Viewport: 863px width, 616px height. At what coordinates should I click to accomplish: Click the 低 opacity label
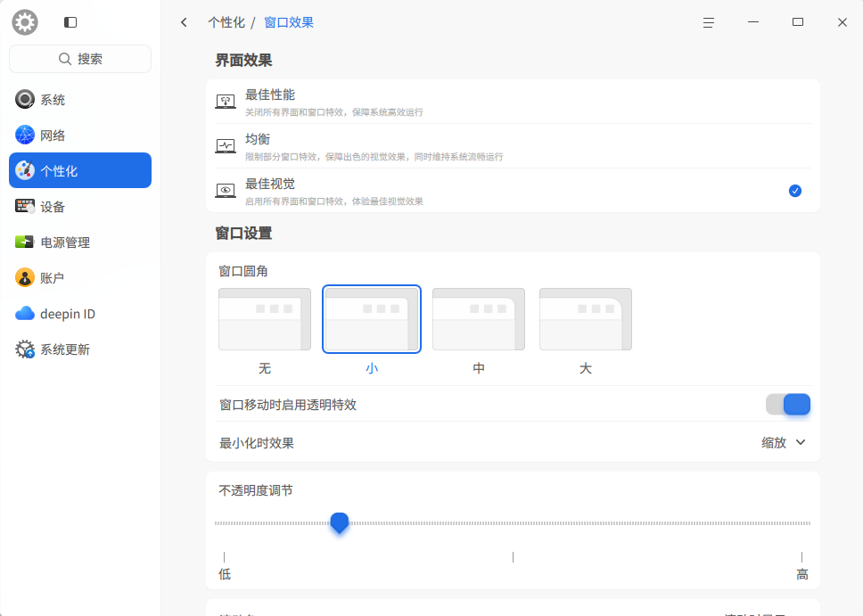[225, 574]
